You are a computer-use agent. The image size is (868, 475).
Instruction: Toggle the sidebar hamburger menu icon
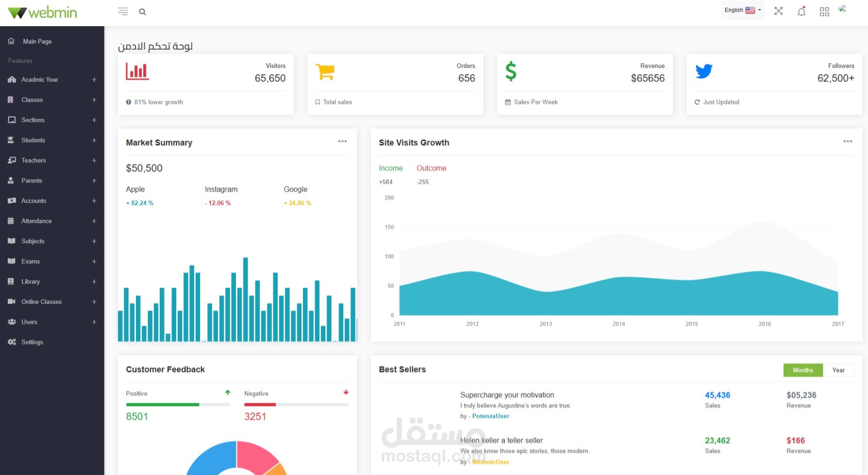(123, 11)
